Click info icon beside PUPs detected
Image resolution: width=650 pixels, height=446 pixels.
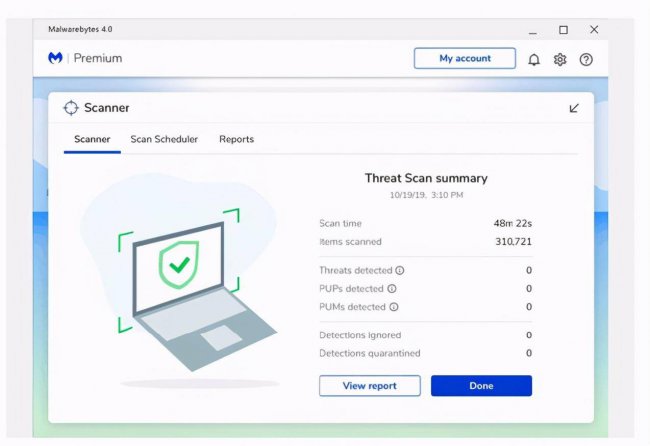click(392, 289)
